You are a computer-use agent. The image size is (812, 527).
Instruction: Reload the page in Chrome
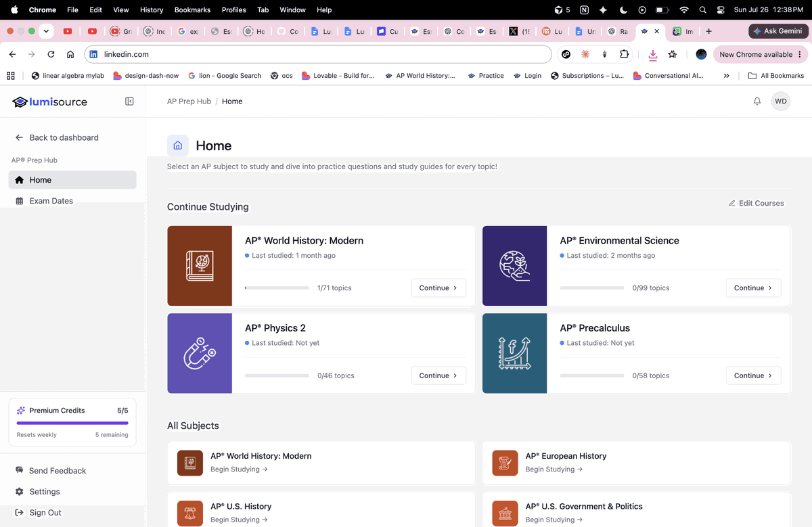(51, 54)
